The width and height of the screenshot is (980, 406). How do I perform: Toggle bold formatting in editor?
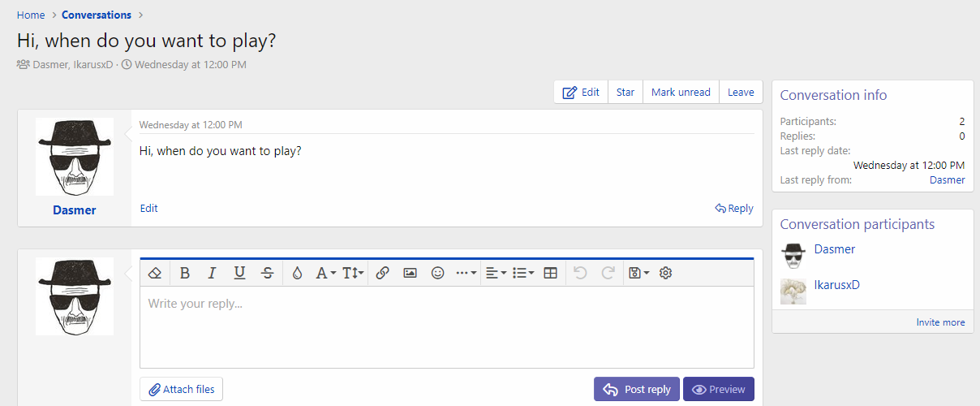coord(185,273)
